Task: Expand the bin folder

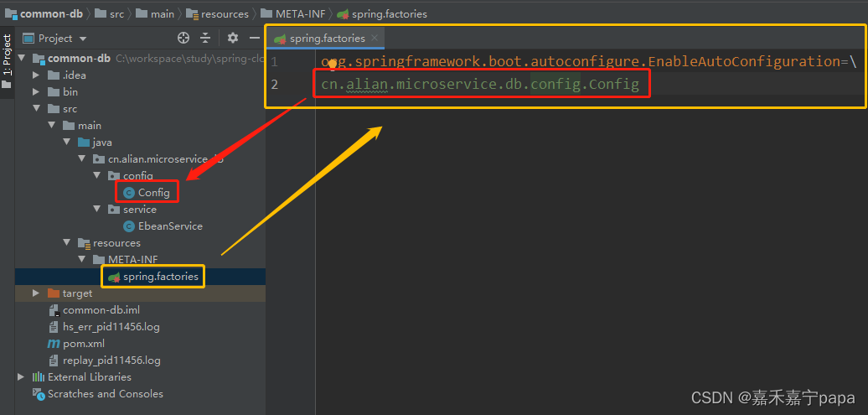Action: [37, 92]
